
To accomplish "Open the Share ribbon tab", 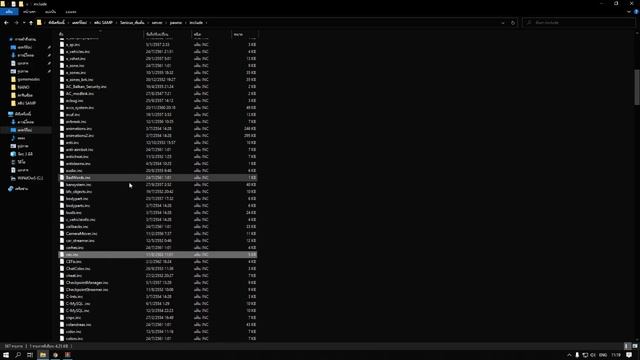I will tap(51, 12).
